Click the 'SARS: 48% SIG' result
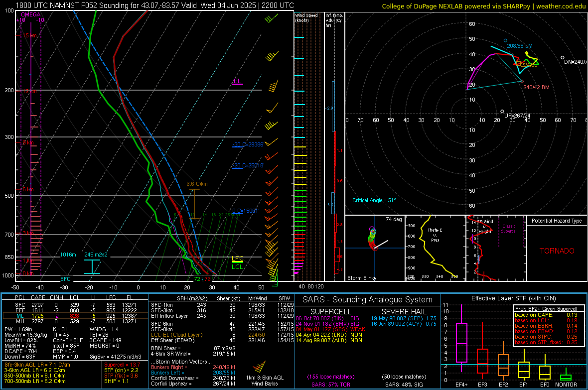Screen dimensions: 588x390 404,385
